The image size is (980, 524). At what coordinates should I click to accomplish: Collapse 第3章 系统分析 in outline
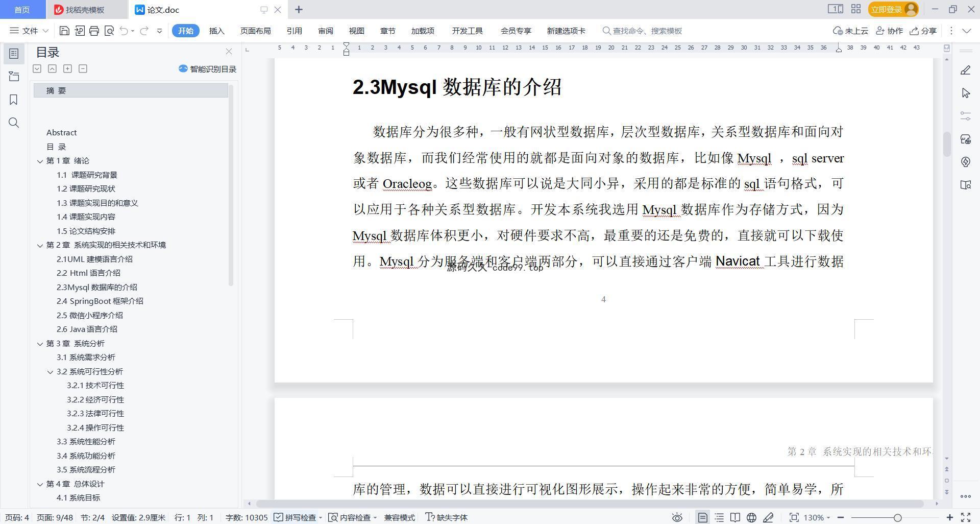coord(40,344)
